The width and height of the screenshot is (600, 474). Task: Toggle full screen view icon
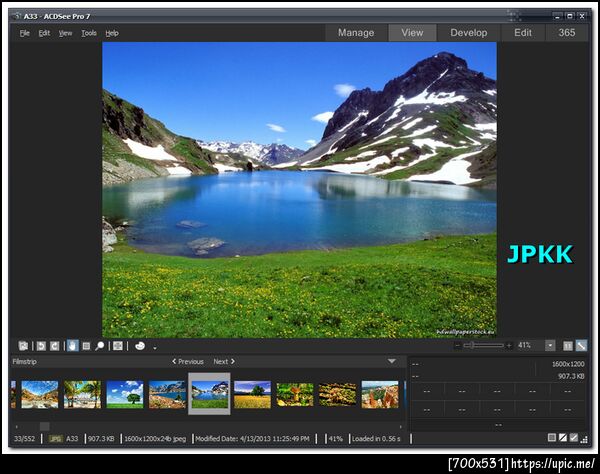(118, 346)
